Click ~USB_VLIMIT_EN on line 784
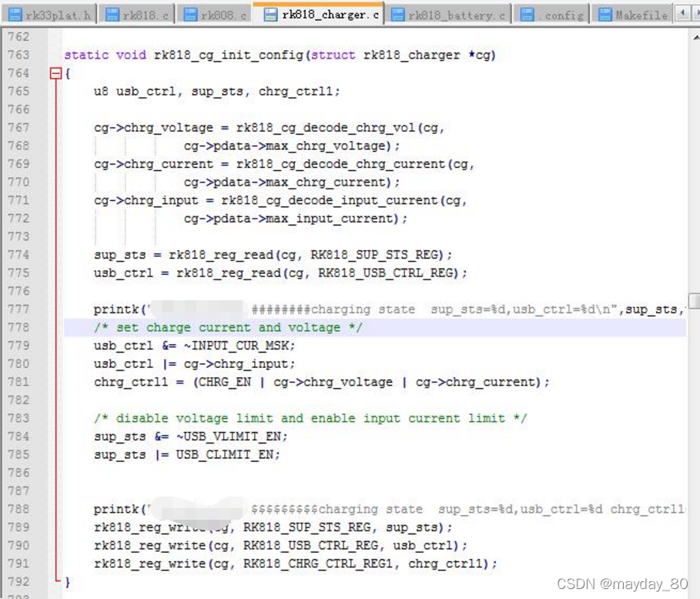The image size is (700, 599). [229, 437]
